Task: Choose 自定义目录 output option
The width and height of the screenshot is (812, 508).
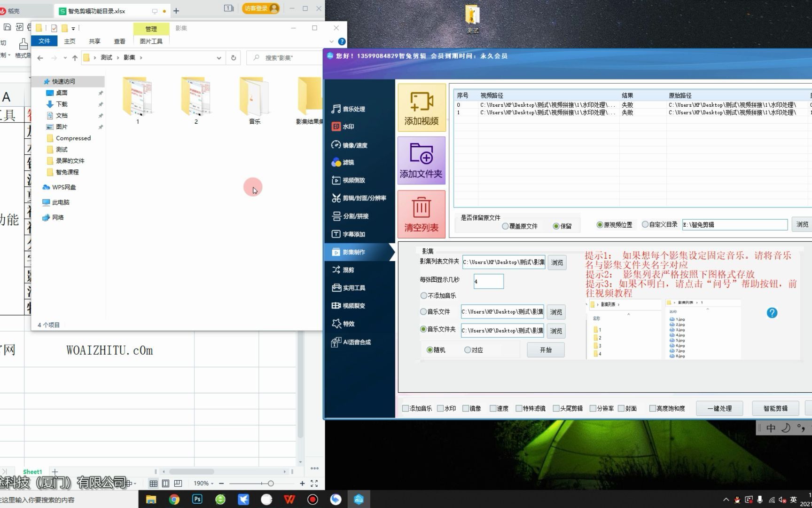Action: click(660, 225)
